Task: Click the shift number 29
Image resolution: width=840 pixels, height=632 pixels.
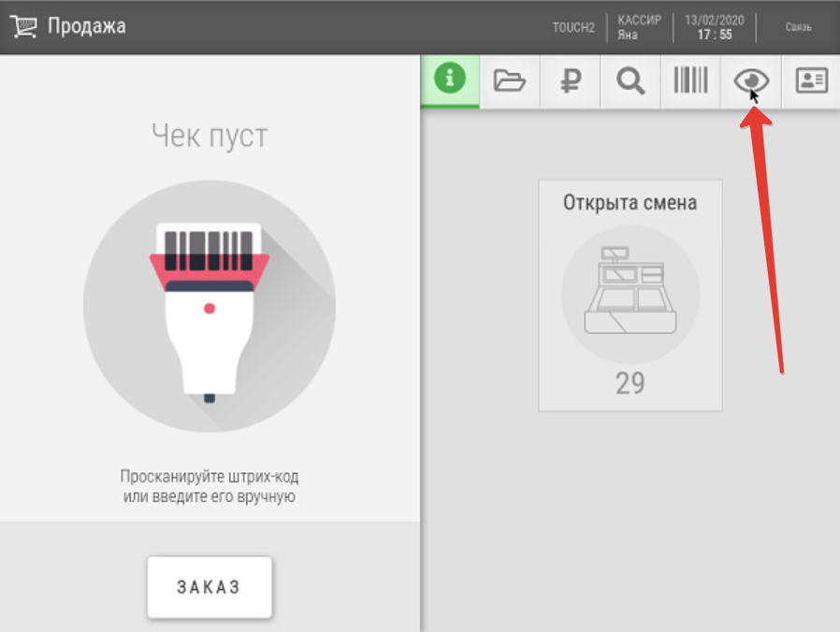Action: point(630,383)
